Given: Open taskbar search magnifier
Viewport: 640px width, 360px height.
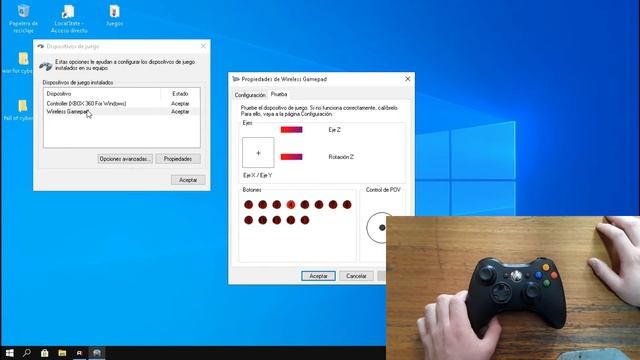Looking at the screenshot, I should (x=27, y=353).
